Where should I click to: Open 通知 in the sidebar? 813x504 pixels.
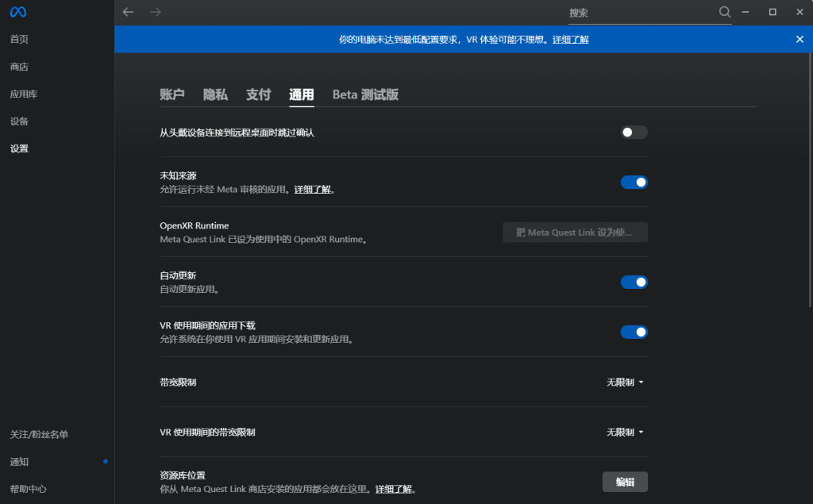pos(19,461)
